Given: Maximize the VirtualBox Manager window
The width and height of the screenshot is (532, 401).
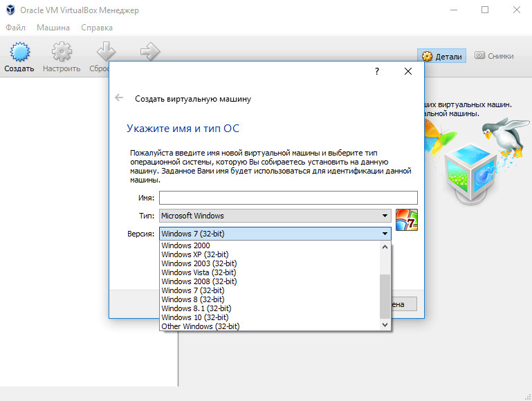Looking at the screenshot, I should coord(485,10).
